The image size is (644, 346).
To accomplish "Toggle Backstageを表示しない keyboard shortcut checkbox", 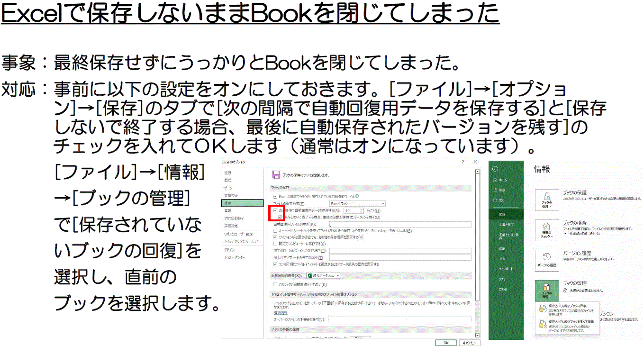I will coord(275,230).
